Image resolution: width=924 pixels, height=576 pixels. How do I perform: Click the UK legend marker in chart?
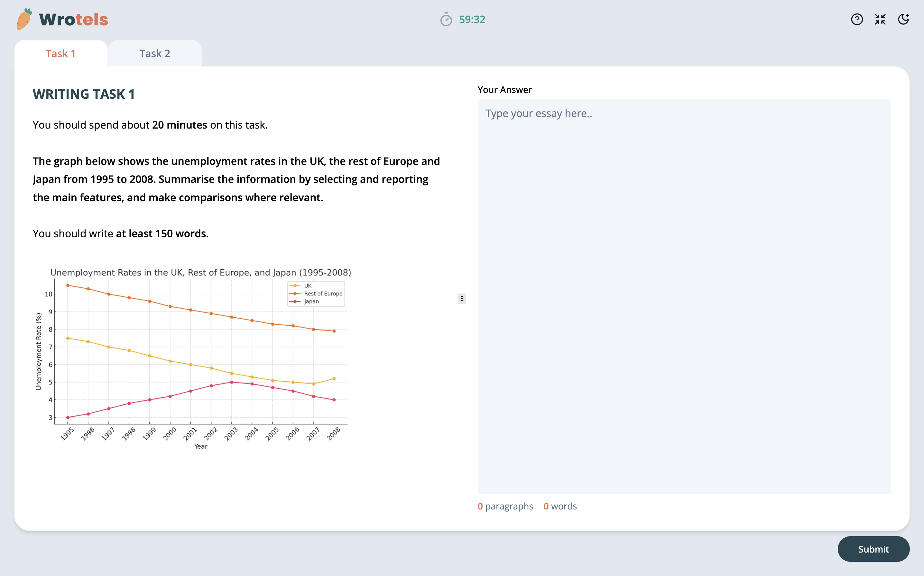(295, 286)
